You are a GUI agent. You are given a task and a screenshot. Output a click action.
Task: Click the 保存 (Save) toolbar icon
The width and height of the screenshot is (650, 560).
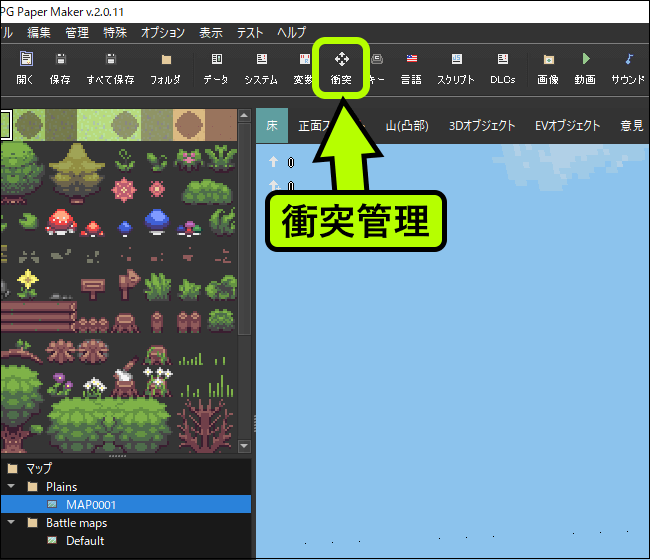(60, 68)
